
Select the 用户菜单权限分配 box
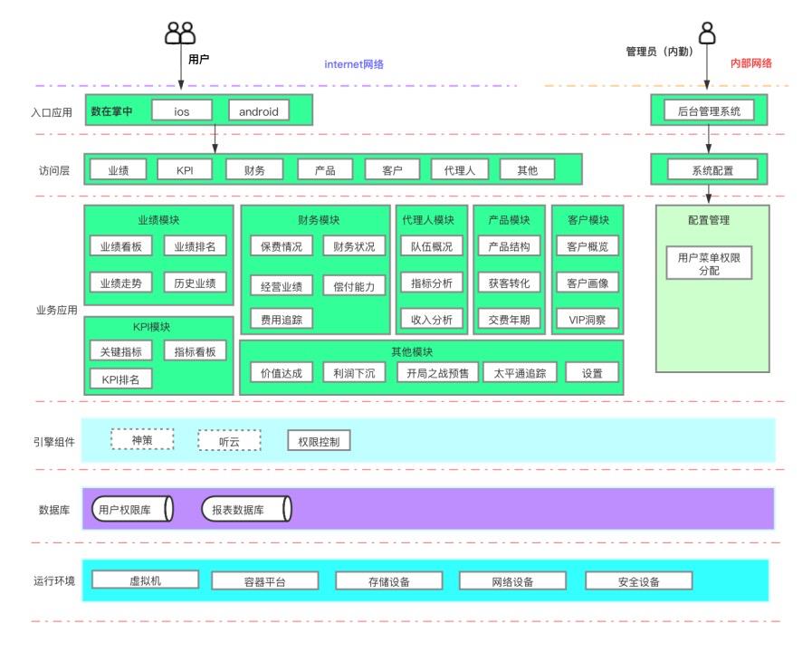[x=709, y=264]
